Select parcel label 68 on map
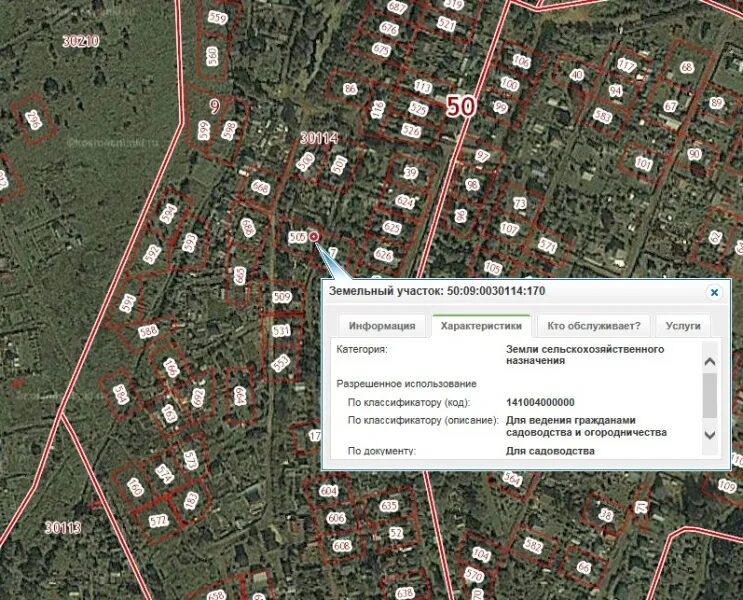Screen dimensions: 743x600 [x=687, y=67]
